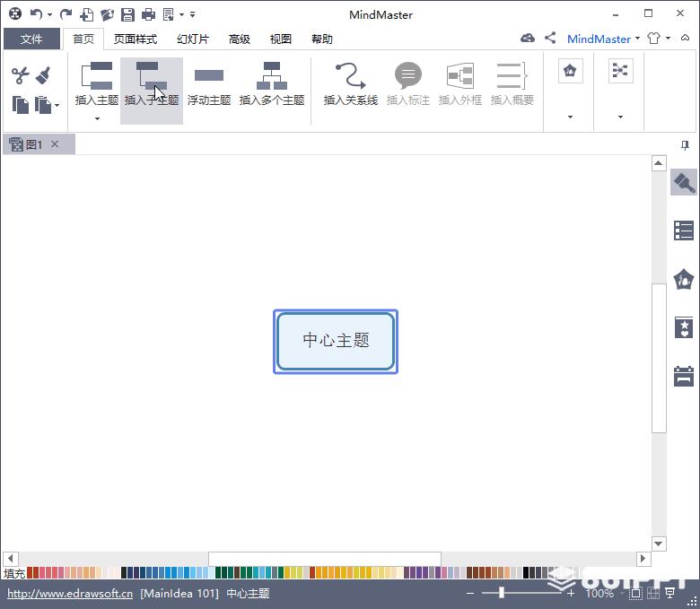Switch to the 幻灯片 ribbon tab
Screen dimensions: 700x609
pos(193,39)
